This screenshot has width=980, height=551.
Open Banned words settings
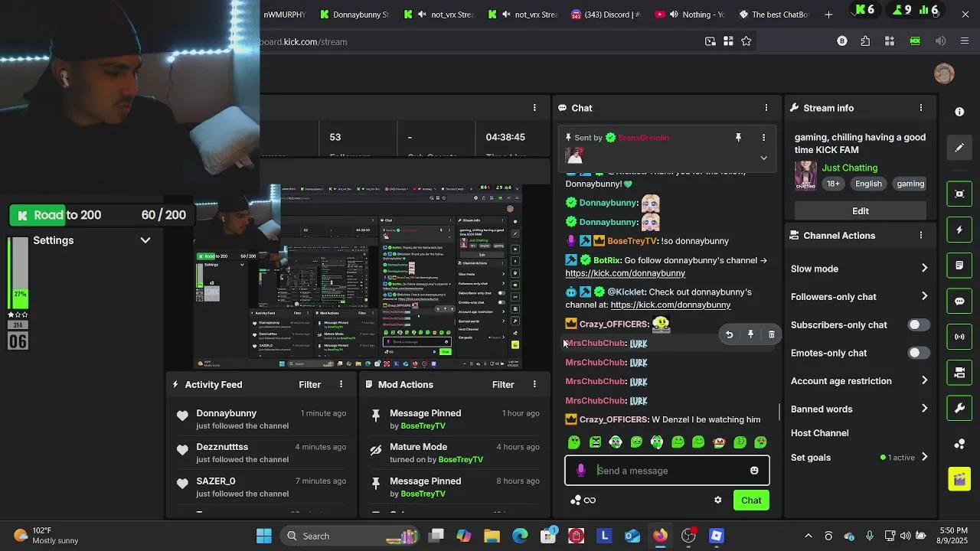860,409
